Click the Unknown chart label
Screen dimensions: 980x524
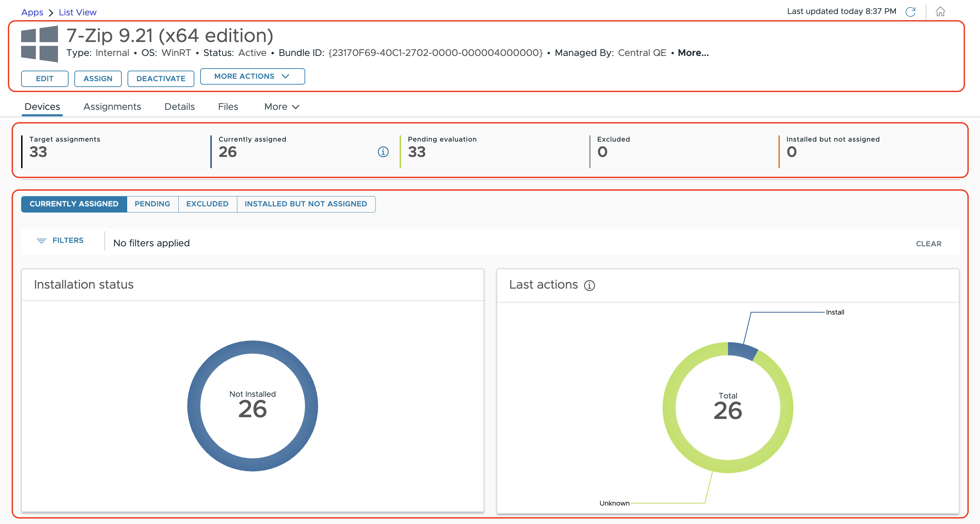(614, 504)
